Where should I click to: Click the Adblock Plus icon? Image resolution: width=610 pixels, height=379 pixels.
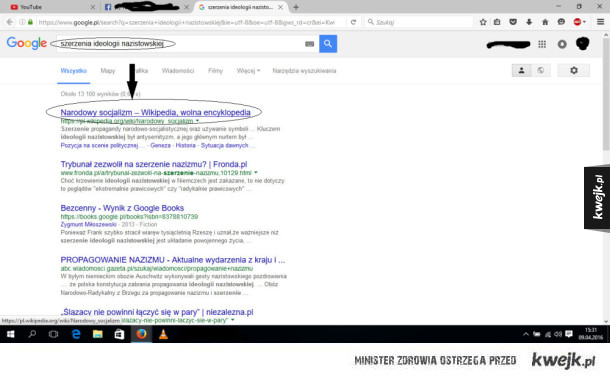577,22
